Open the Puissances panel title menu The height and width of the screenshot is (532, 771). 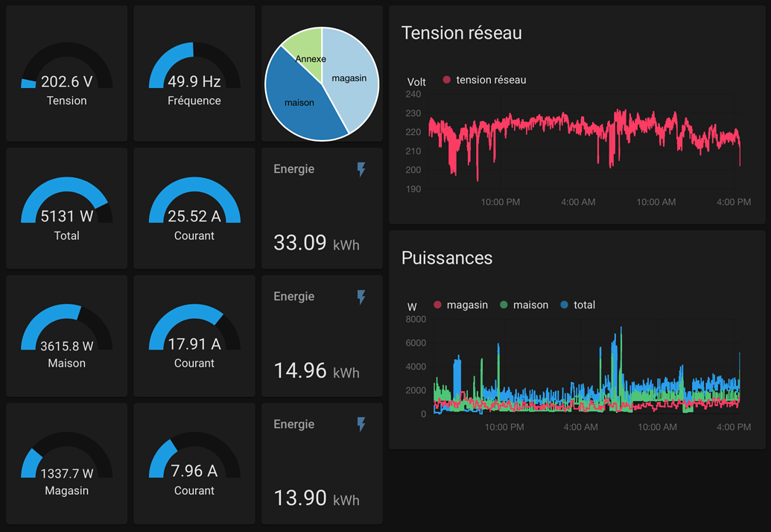click(x=447, y=258)
